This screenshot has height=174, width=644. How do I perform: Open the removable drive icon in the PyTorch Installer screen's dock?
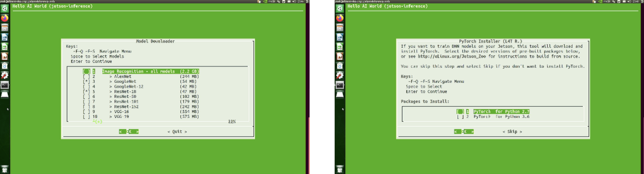pyautogui.click(x=340, y=95)
